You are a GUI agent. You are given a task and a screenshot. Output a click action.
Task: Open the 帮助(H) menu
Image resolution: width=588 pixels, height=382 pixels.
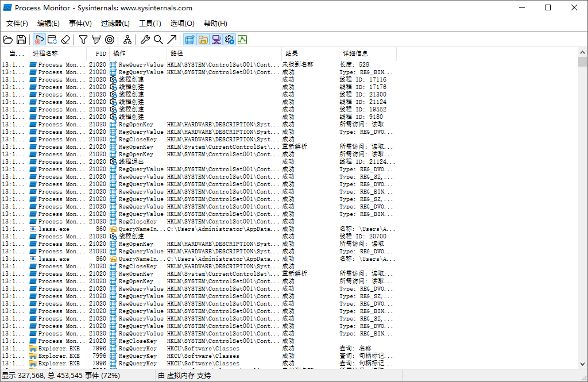click(215, 24)
